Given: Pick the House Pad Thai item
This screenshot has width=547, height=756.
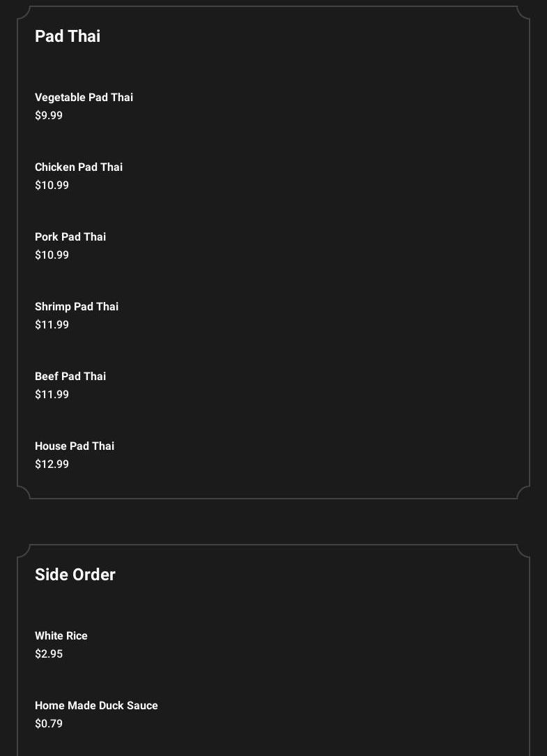Looking at the screenshot, I should 75,446.
